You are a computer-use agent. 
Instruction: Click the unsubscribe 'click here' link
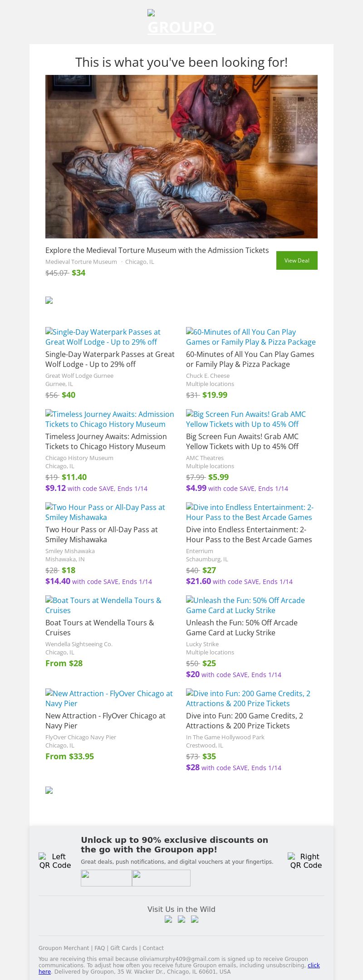[314, 965]
